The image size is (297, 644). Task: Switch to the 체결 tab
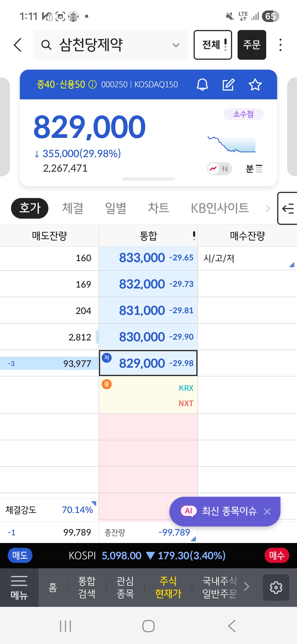tap(73, 208)
